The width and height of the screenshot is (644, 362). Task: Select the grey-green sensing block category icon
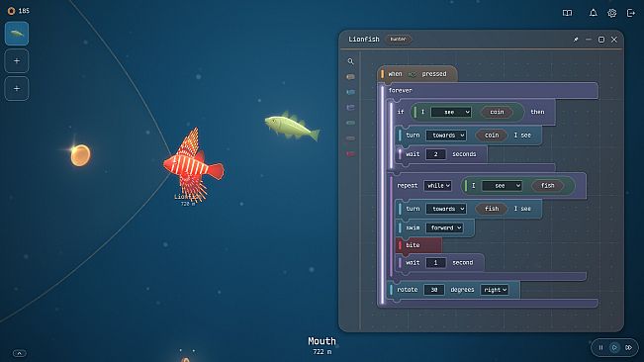[350, 123]
